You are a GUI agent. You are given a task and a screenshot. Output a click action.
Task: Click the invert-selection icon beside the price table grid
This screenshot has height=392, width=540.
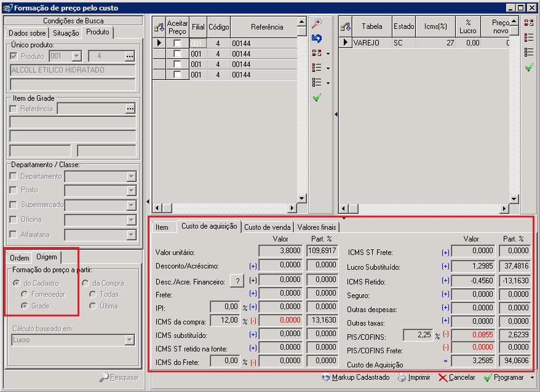tap(529, 23)
